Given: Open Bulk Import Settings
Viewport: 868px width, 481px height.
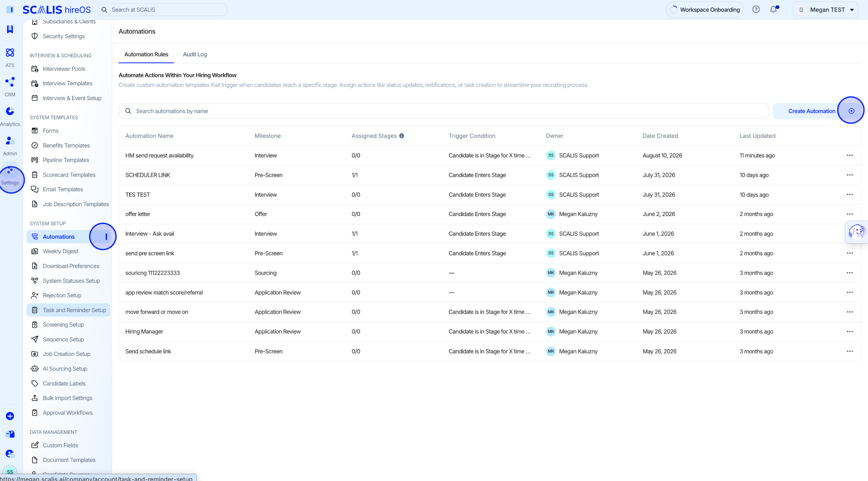Looking at the screenshot, I should click(x=68, y=398).
